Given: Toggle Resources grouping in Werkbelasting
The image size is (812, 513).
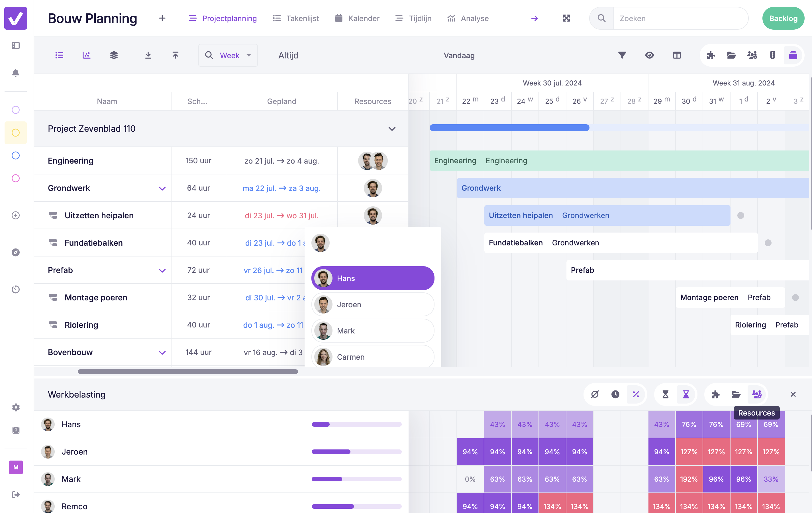Looking at the screenshot, I should pyautogui.click(x=756, y=394).
